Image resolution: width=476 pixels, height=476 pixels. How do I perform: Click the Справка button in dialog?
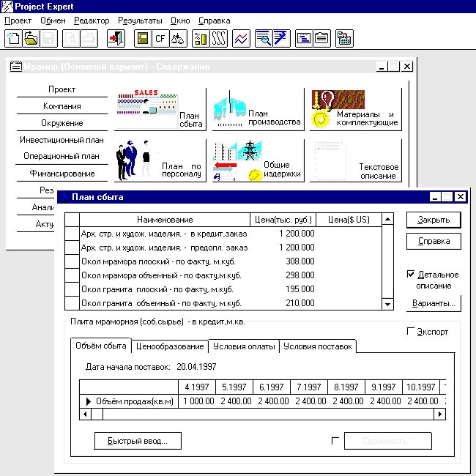coord(434,241)
